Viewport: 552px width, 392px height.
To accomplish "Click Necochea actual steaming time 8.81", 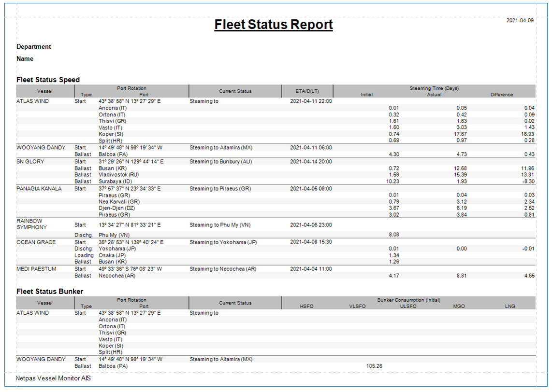I will coord(462,276).
